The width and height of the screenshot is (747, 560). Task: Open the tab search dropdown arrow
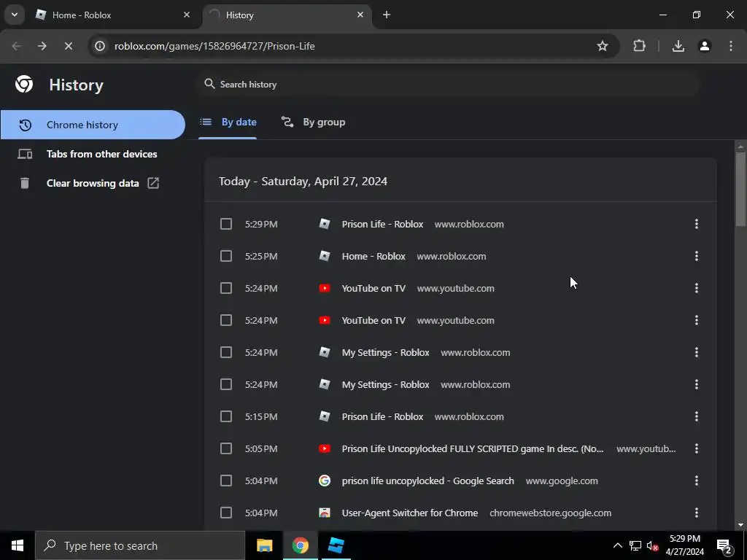point(15,15)
